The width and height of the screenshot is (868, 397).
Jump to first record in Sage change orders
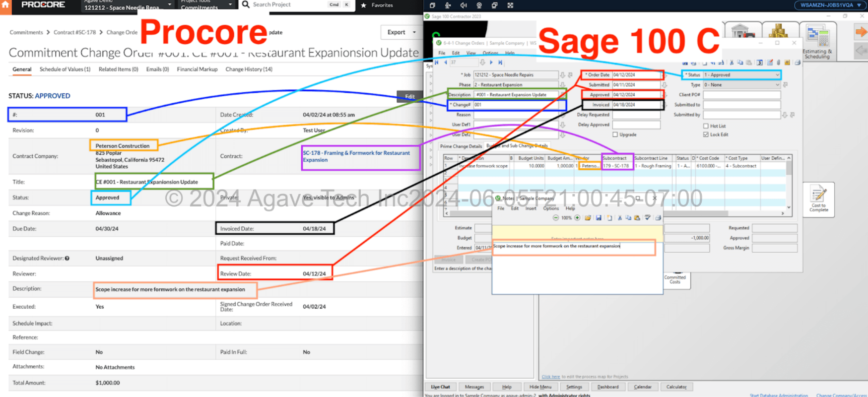click(x=437, y=63)
